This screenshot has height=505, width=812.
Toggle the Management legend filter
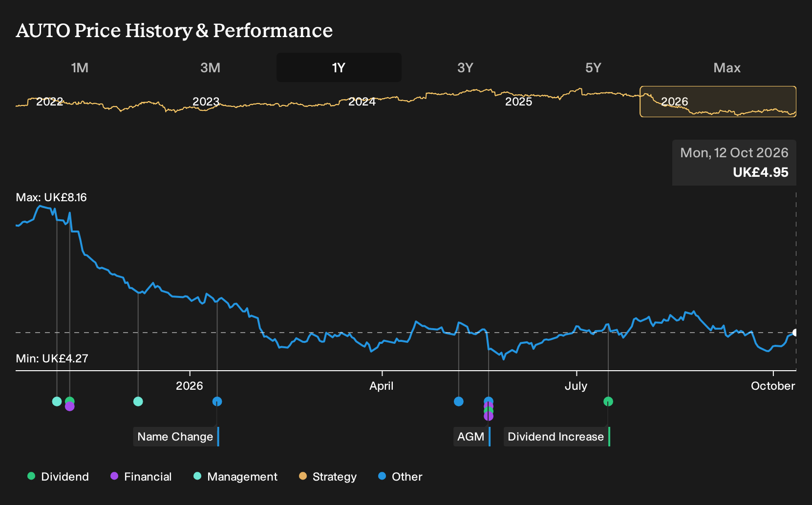[x=235, y=477]
